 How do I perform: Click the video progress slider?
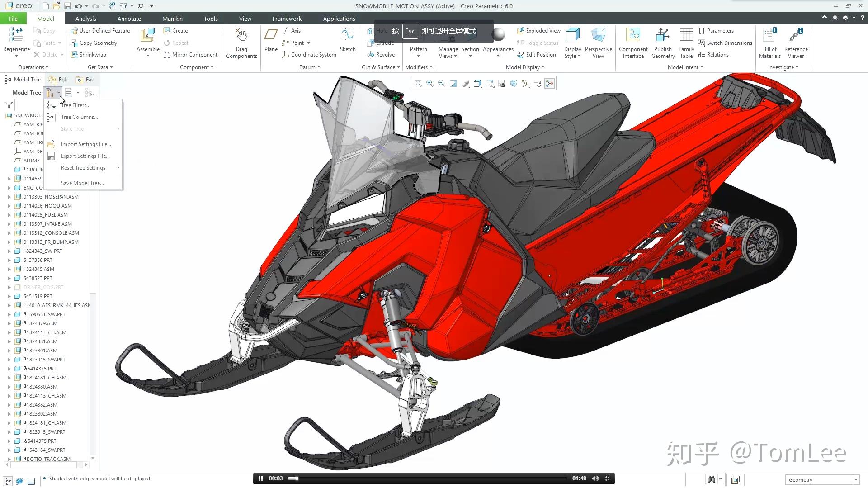point(428,479)
